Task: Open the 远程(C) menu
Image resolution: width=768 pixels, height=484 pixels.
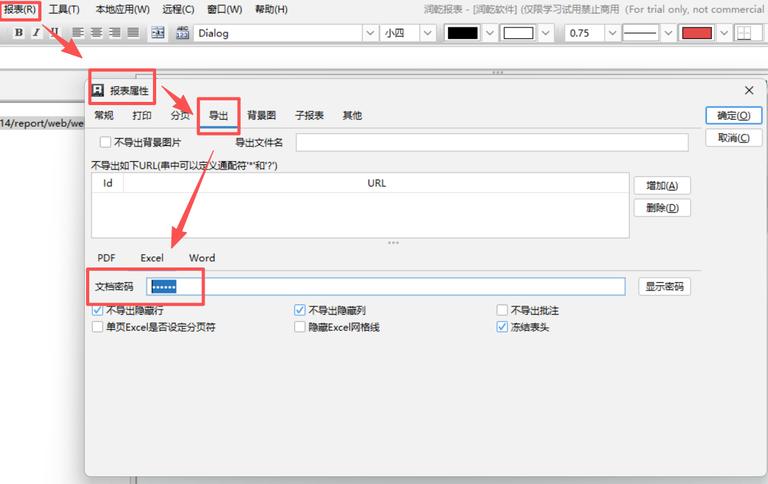Action: tap(178, 9)
